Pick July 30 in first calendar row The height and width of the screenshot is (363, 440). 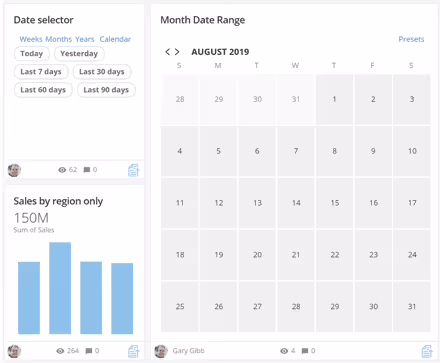coord(257,99)
